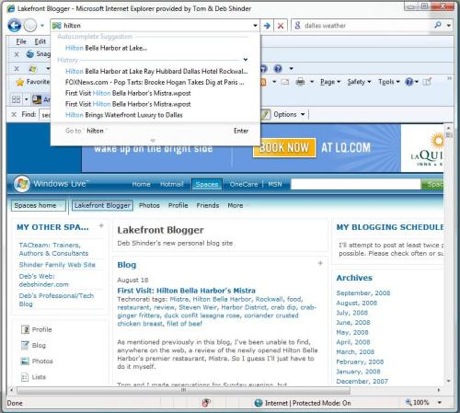Click the Photos icon in sidebar
This screenshot has width=460, height=413.
pos(25,361)
